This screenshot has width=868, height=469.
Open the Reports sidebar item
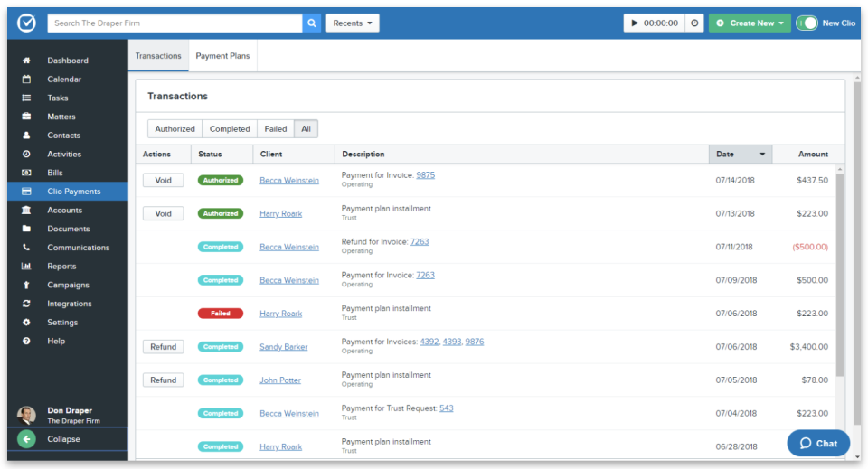68,266
